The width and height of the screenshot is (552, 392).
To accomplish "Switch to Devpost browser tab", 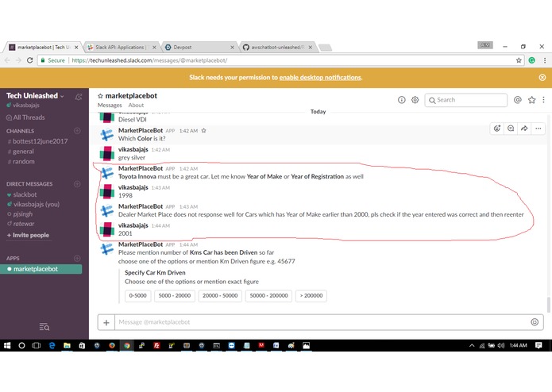I will pos(199,47).
